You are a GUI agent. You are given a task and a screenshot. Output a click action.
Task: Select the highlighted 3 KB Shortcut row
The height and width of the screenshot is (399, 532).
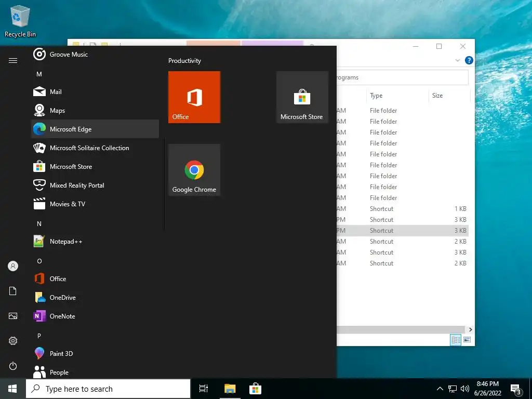coord(403,230)
